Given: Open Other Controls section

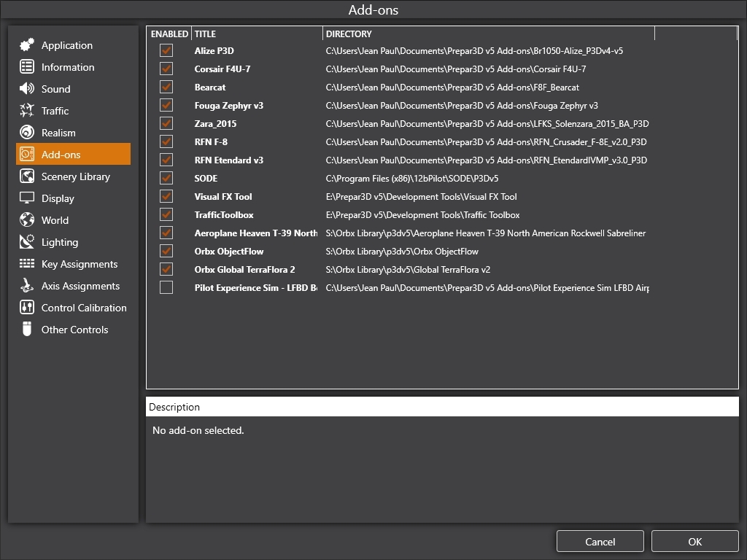Looking at the screenshot, I should [74, 330].
